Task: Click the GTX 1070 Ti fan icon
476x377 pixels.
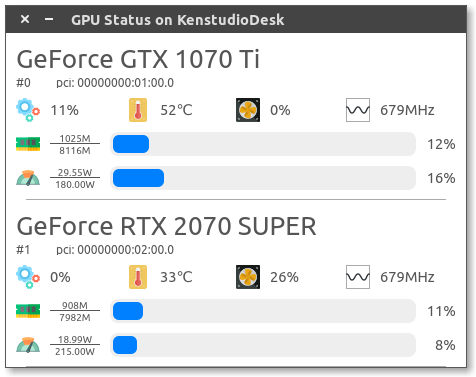Action: (248, 110)
